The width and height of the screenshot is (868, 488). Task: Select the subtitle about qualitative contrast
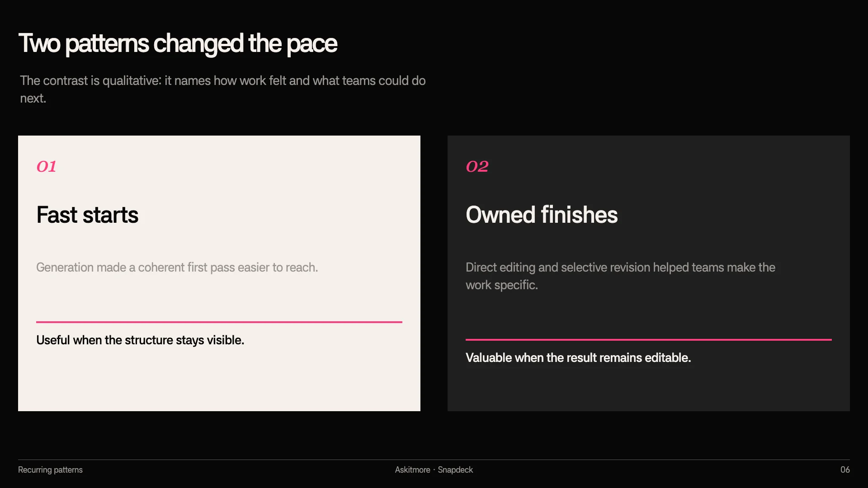[223, 89]
